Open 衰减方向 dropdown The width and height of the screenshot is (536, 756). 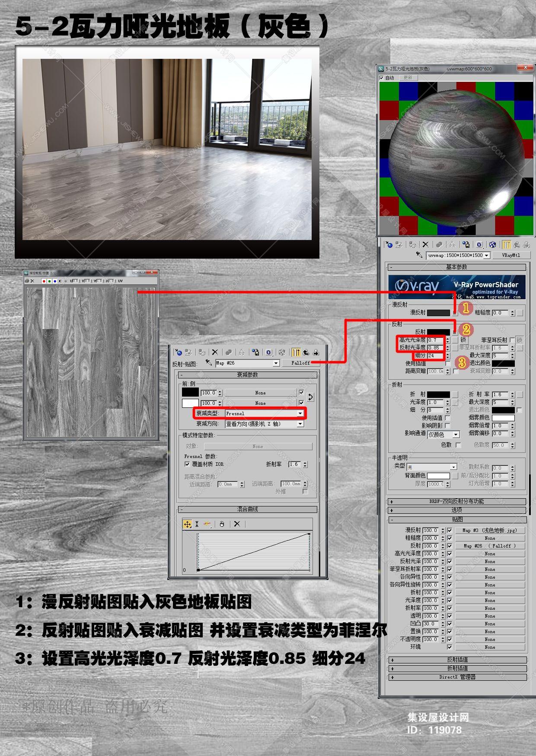(264, 424)
